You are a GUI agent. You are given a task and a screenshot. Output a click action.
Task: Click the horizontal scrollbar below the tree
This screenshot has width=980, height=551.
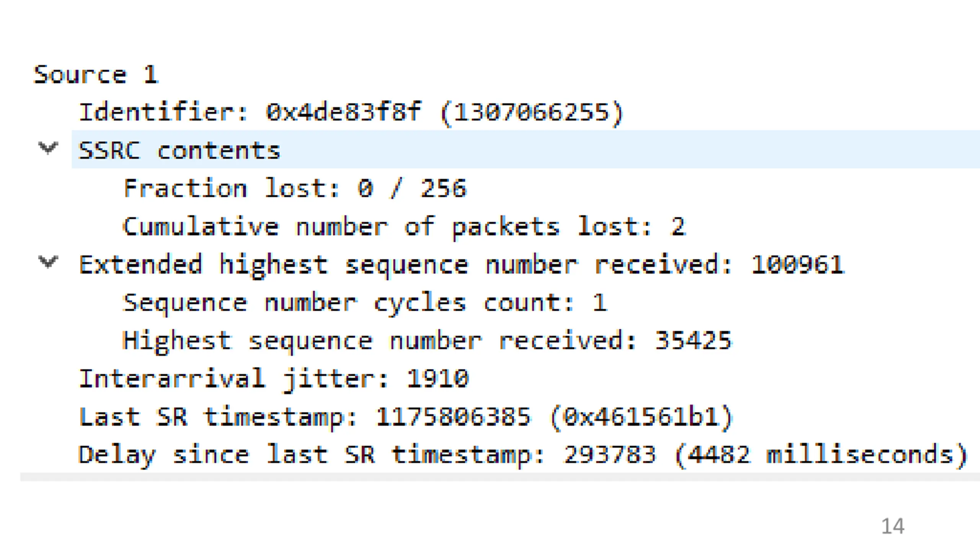500,477
